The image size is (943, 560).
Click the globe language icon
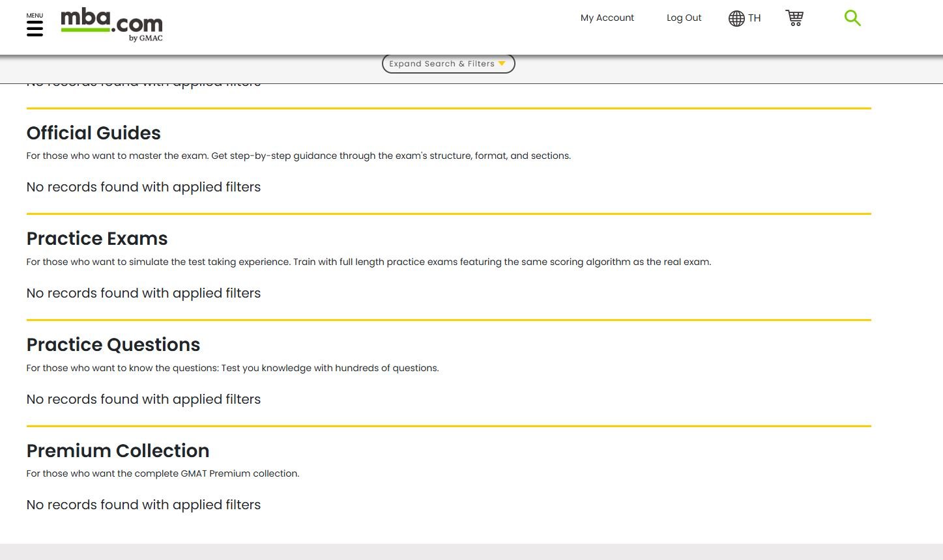click(x=736, y=18)
